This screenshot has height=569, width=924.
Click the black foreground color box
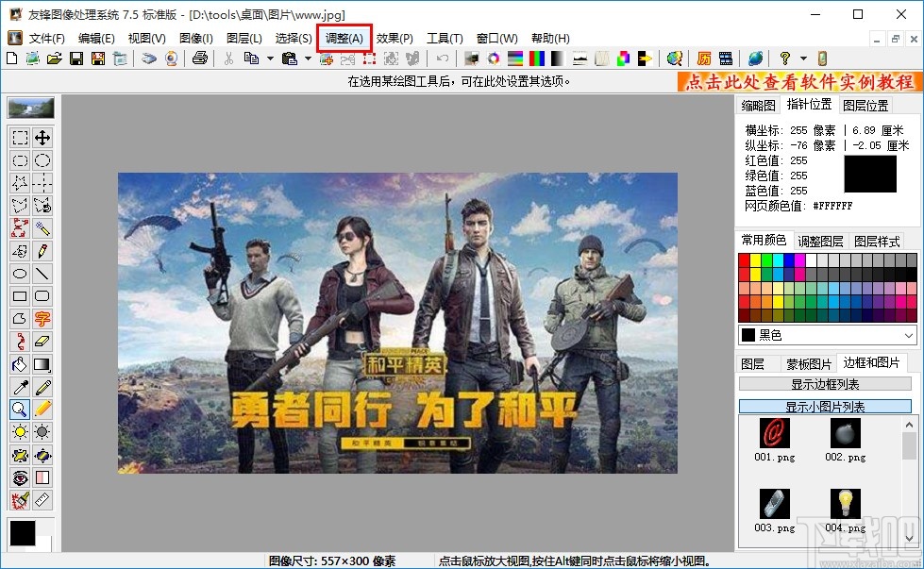23,533
